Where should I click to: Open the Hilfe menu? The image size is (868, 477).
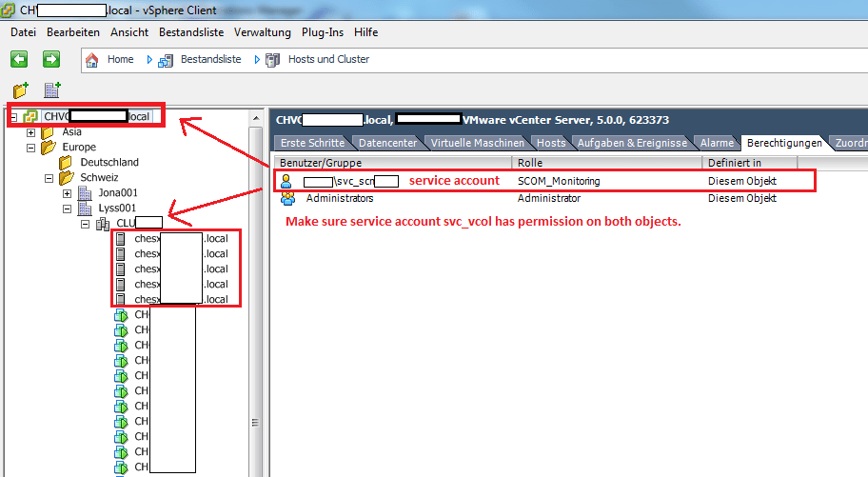click(x=365, y=32)
